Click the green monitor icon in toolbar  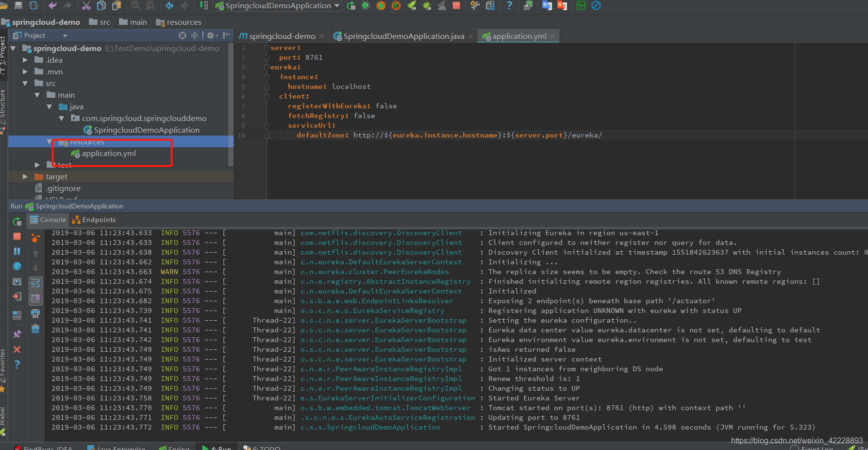pos(581,5)
